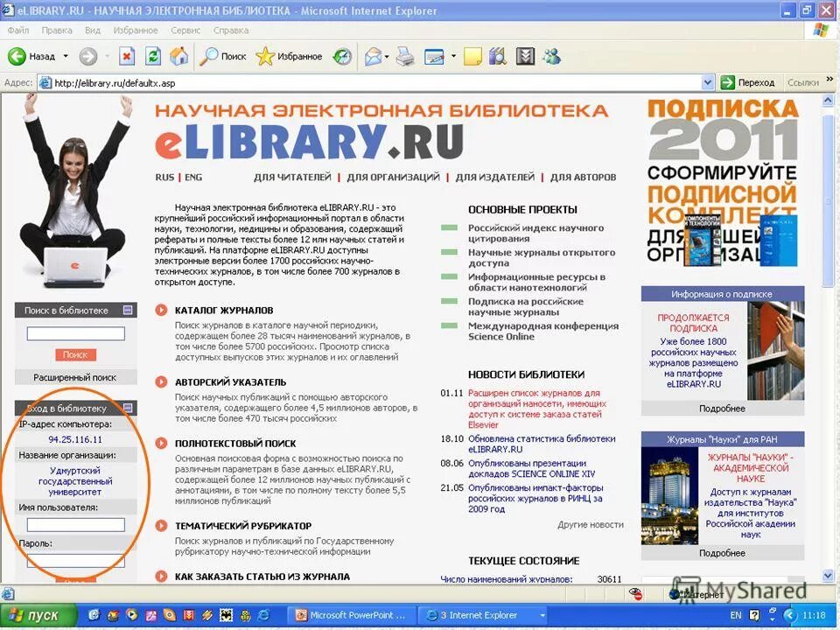
Task: Click Подробнее under subscription information
Action: 722,409
